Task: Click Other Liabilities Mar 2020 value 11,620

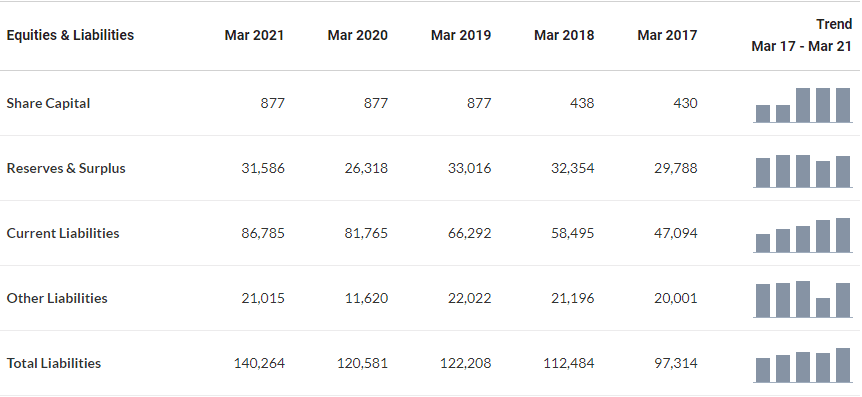Action: point(366,298)
